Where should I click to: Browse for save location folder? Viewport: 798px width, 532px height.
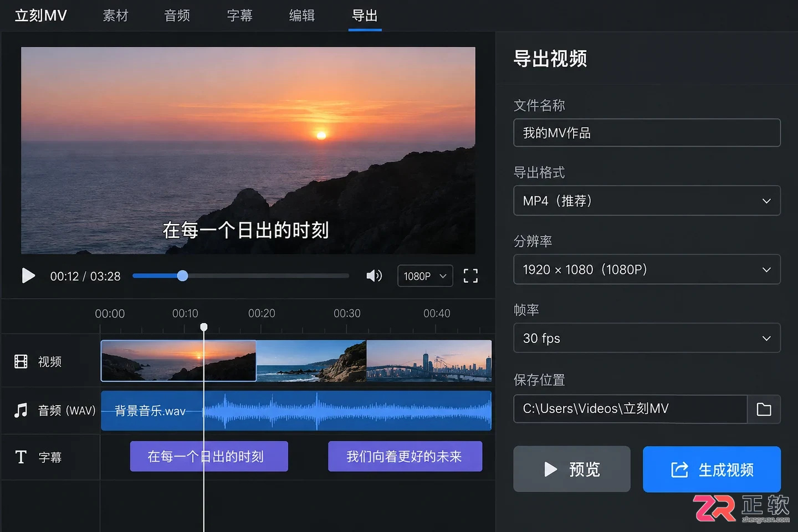point(764,409)
